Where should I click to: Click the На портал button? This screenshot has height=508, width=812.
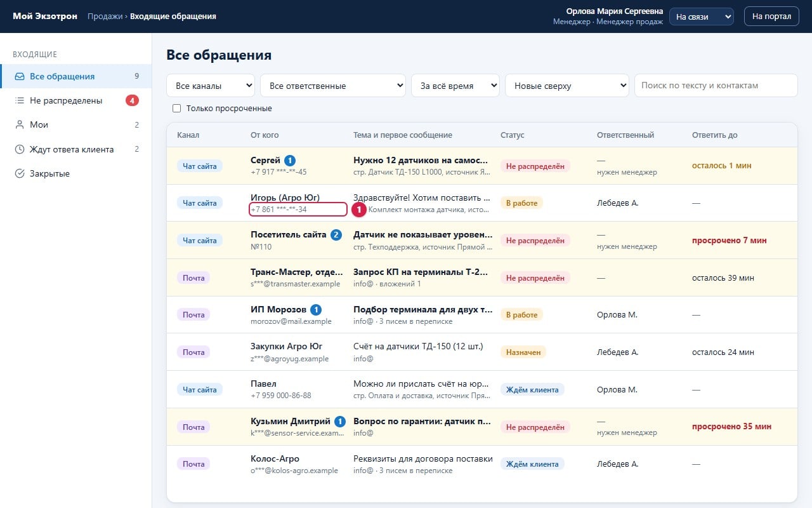pos(771,17)
